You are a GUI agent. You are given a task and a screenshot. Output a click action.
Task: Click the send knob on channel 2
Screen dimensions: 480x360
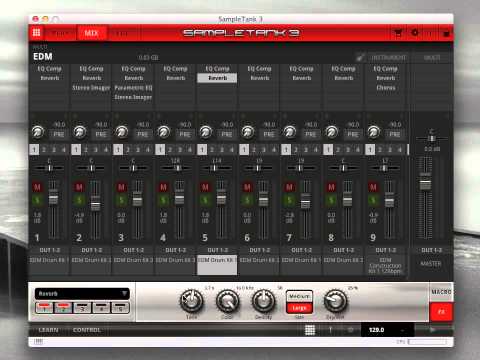80,132
